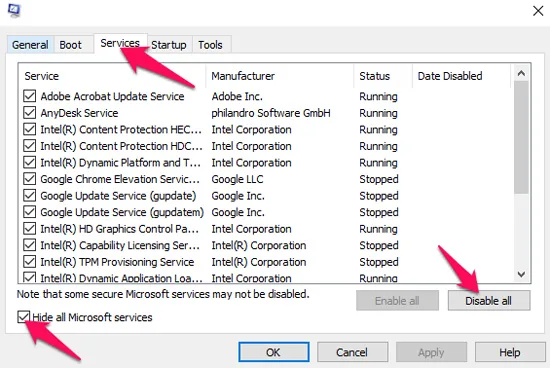
Task: Click Stopped status of Google Chrome Elevation Service
Action: tap(379, 179)
